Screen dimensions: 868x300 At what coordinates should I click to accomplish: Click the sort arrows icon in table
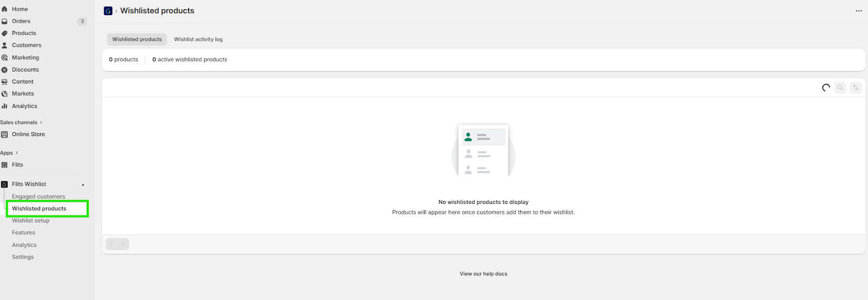tap(856, 87)
